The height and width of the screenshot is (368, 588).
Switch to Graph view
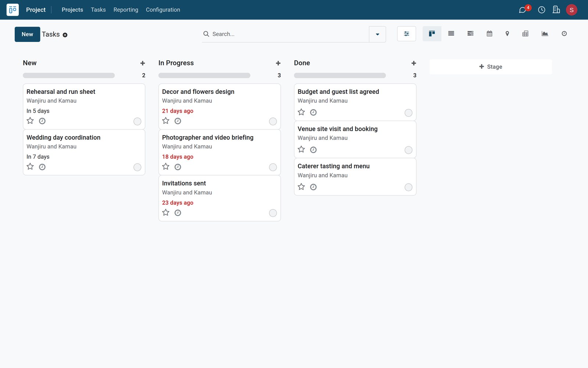(x=545, y=34)
